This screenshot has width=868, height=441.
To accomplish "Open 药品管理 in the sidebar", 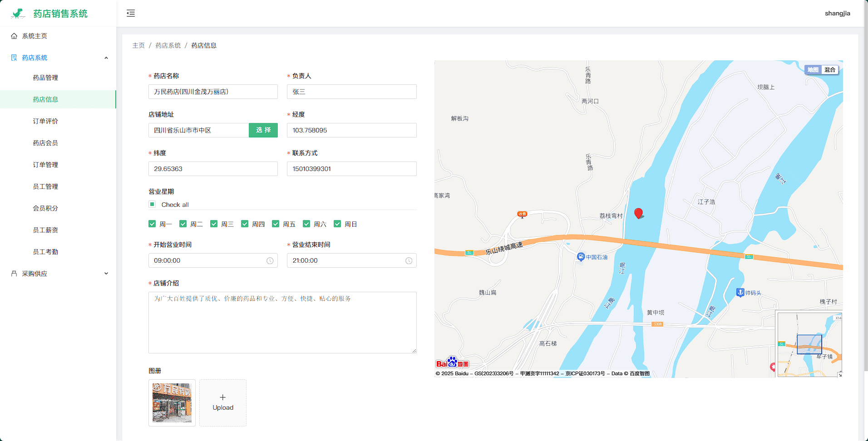I will point(45,78).
